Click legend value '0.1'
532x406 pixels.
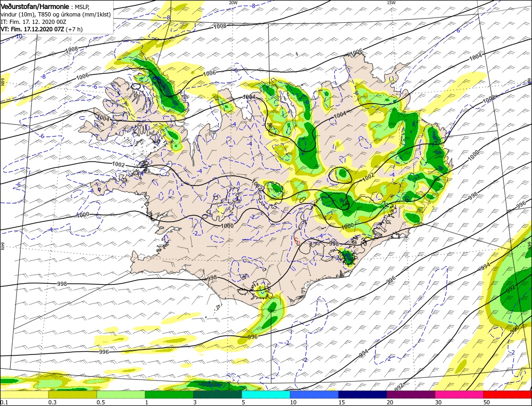click(3, 402)
